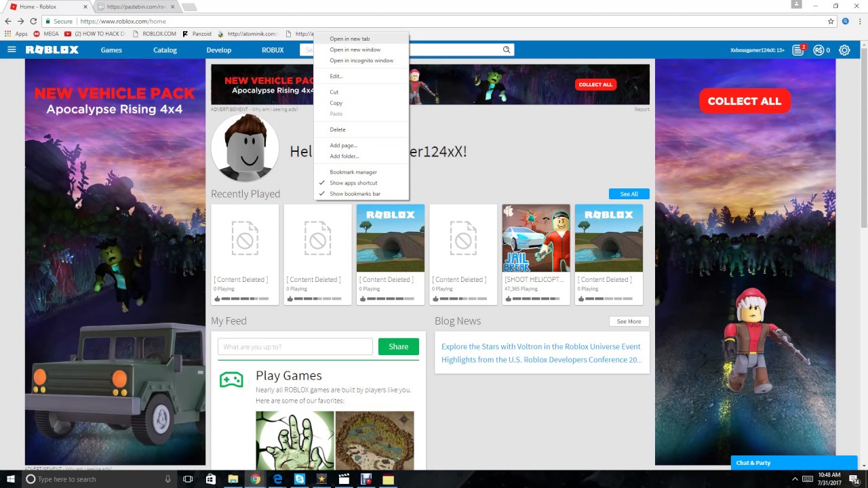This screenshot has width=868, height=488.
Task: Open the HOW TO HACK YouTube bookmark
Action: coord(95,33)
